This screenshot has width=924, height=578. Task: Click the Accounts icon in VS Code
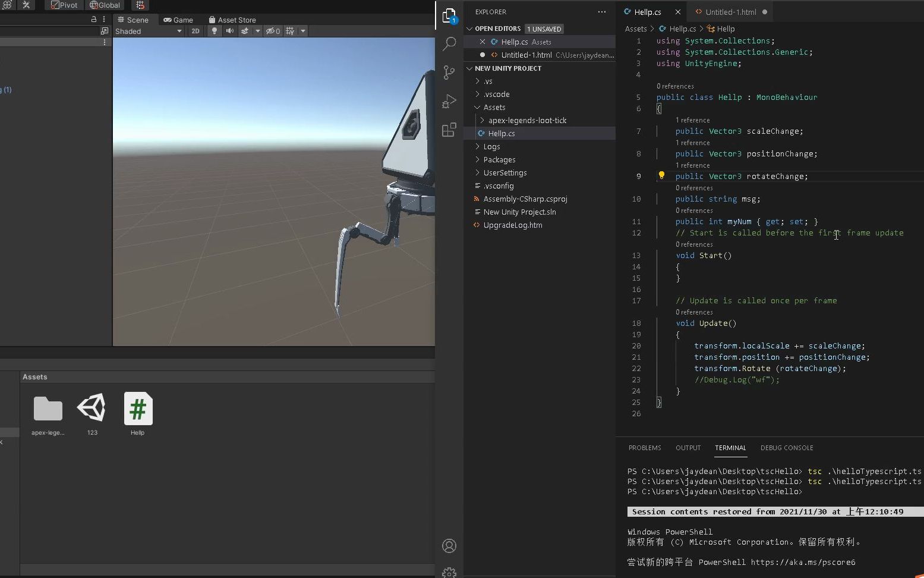[449, 545]
